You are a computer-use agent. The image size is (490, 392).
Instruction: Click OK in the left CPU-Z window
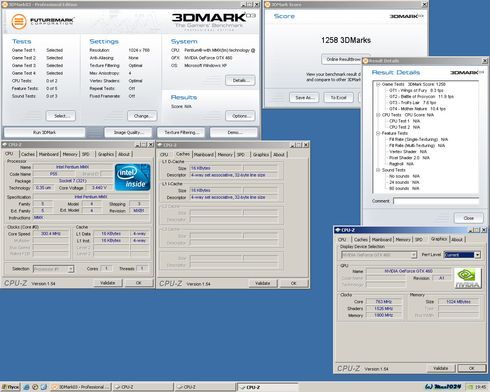click(139, 283)
